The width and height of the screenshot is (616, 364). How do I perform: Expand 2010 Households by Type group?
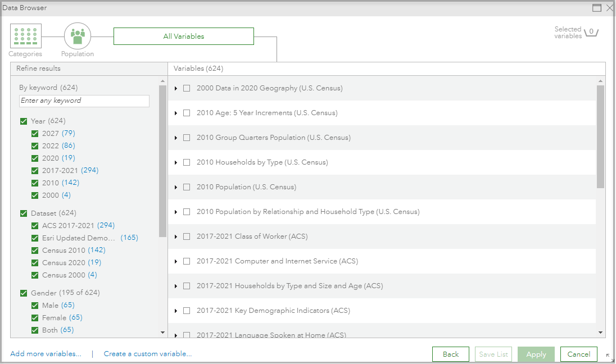(x=176, y=162)
